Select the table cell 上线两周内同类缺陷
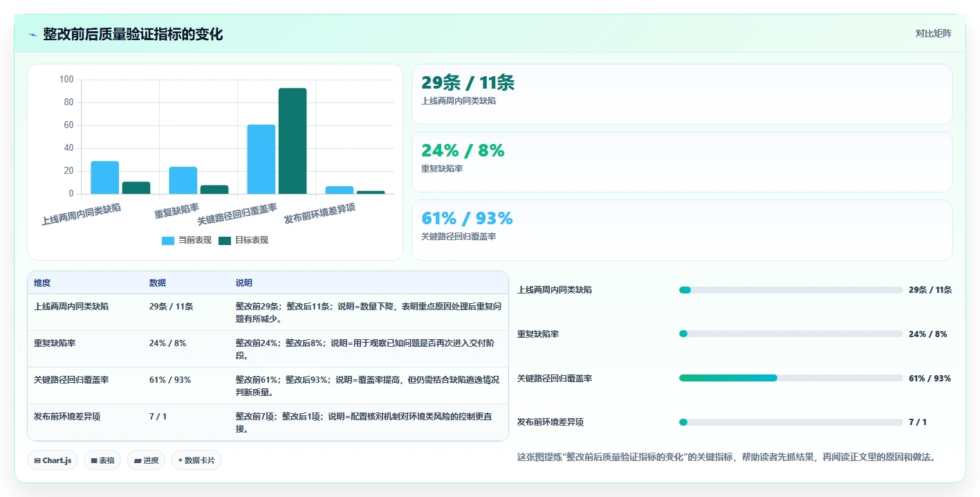The width and height of the screenshot is (980, 497). click(71, 306)
